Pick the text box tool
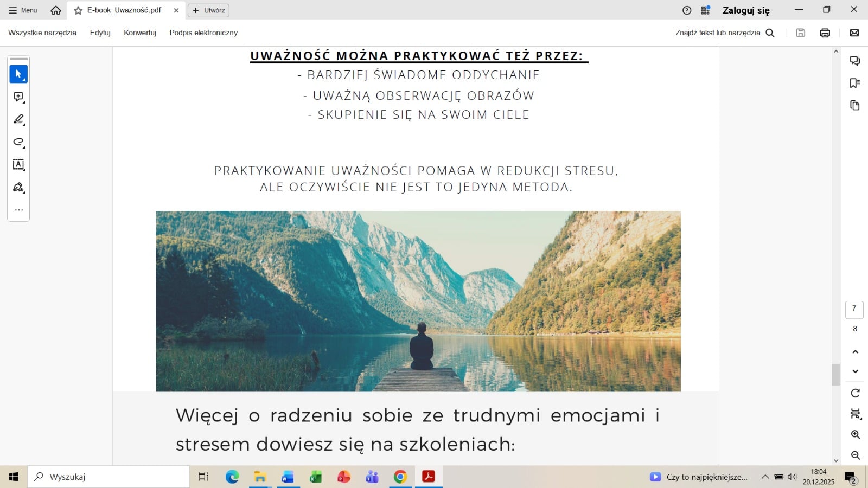The image size is (868, 488). coord(18,165)
